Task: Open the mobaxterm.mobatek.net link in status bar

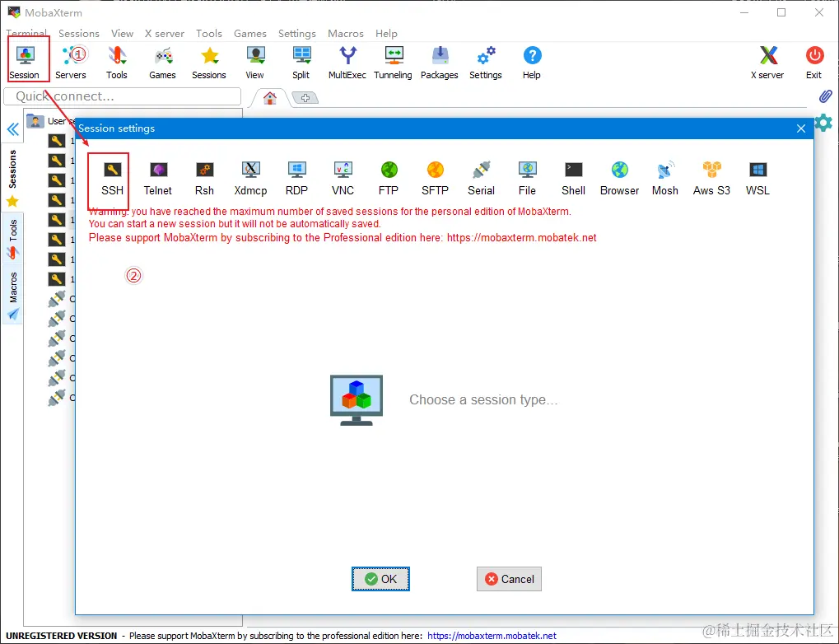Action: [x=492, y=636]
